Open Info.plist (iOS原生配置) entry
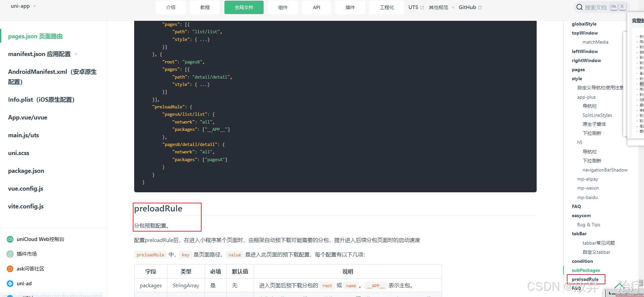Image resolution: width=644 pixels, height=297 pixels. [x=41, y=100]
